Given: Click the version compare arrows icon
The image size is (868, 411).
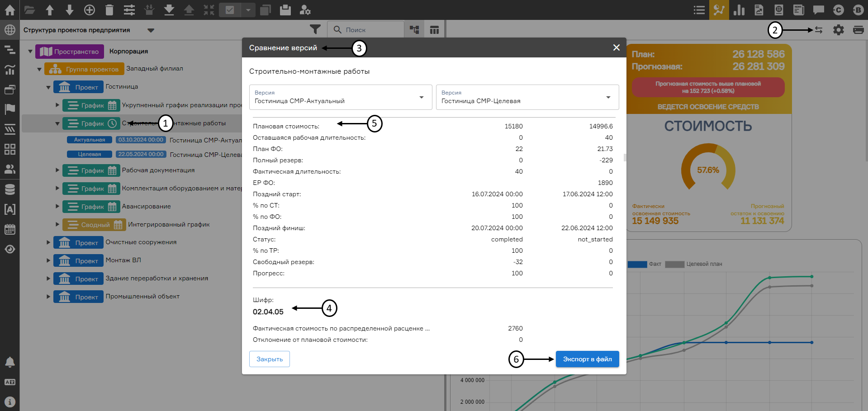Looking at the screenshot, I should point(819,30).
